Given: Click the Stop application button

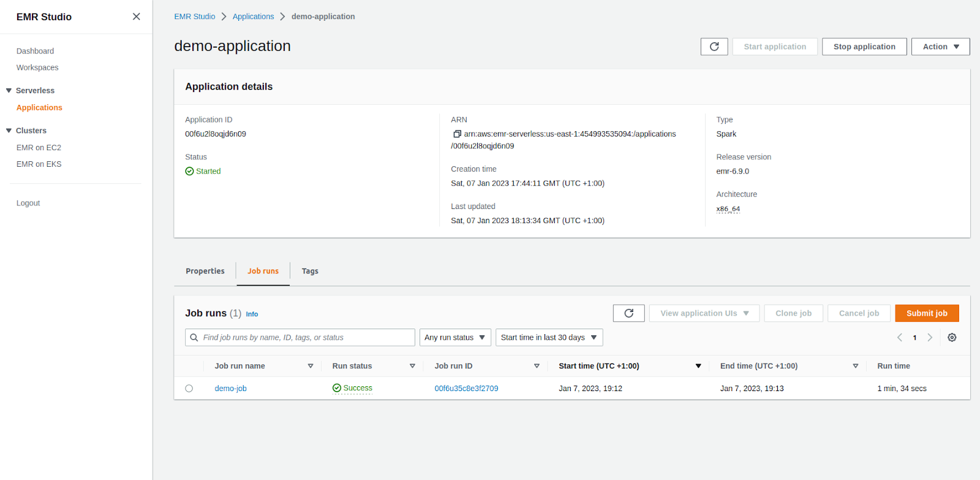Looking at the screenshot, I should [864, 47].
